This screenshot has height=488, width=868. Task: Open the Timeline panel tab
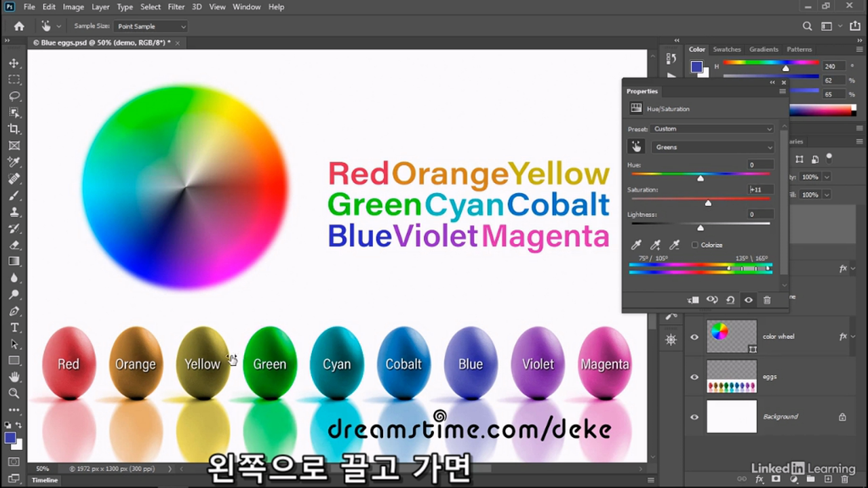pos(45,480)
